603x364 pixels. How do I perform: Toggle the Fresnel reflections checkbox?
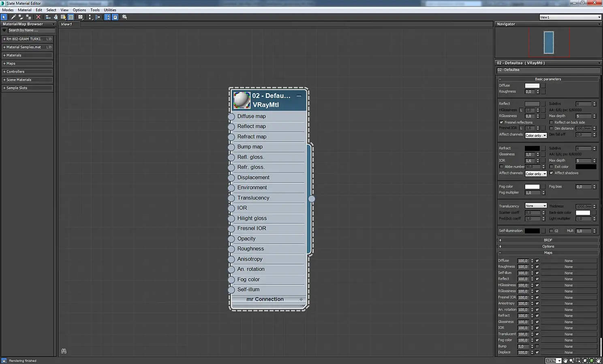[501, 122]
